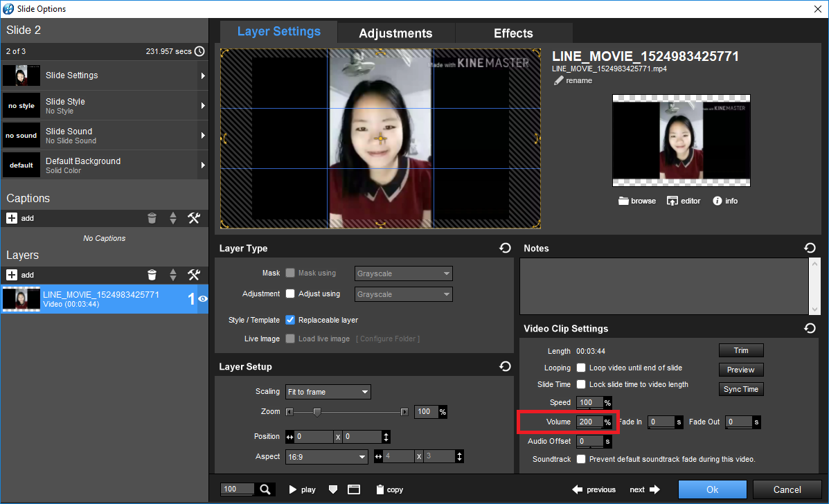The width and height of the screenshot is (829, 504).
Task: Open the Aspect 16:9 dropdown
Action: click(327, 457)
